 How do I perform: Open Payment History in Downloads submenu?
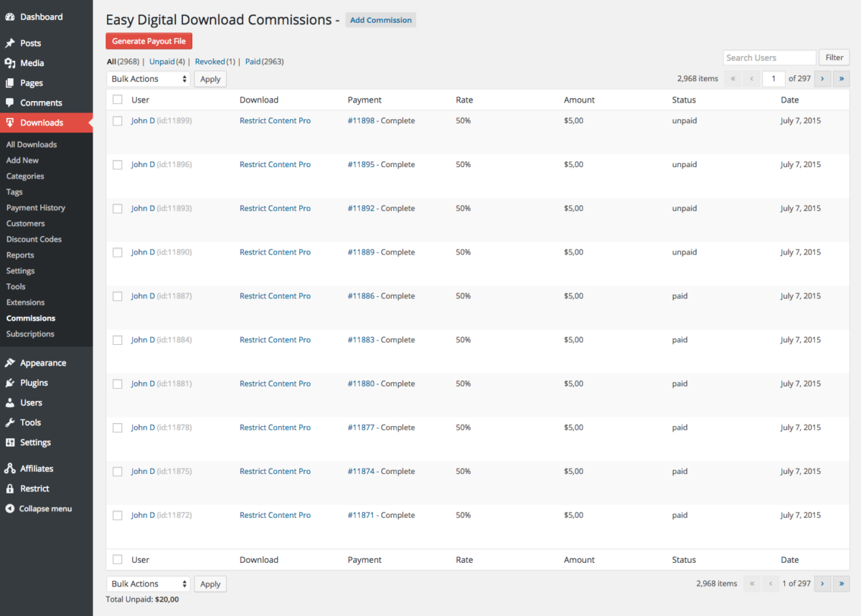click(x=36, y=208)
